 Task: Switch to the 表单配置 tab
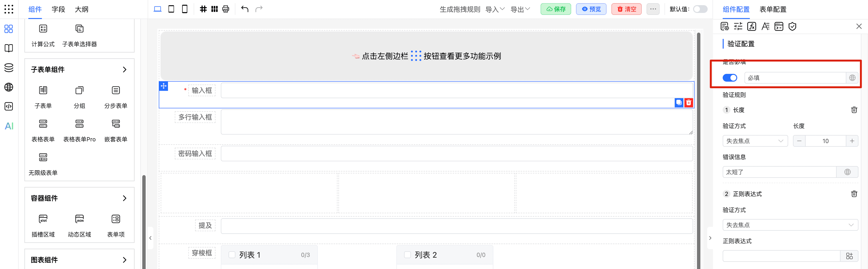click(x=773, y=10)
